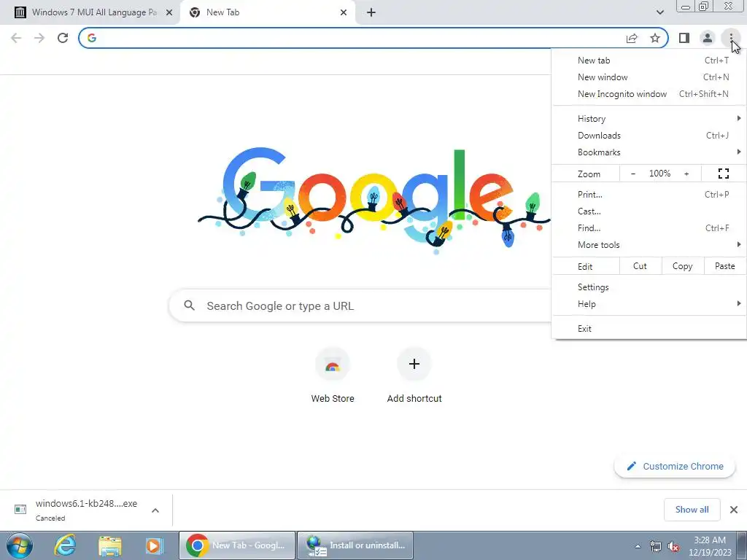Image resolution: width=747 pixels, height=560 pixels.
Task: Increase zoom with plus button
Action: 686,174
